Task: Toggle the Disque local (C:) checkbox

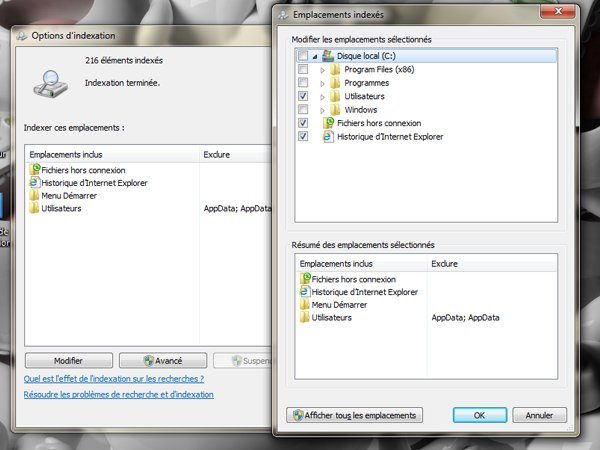Action: tap(303, 55)
